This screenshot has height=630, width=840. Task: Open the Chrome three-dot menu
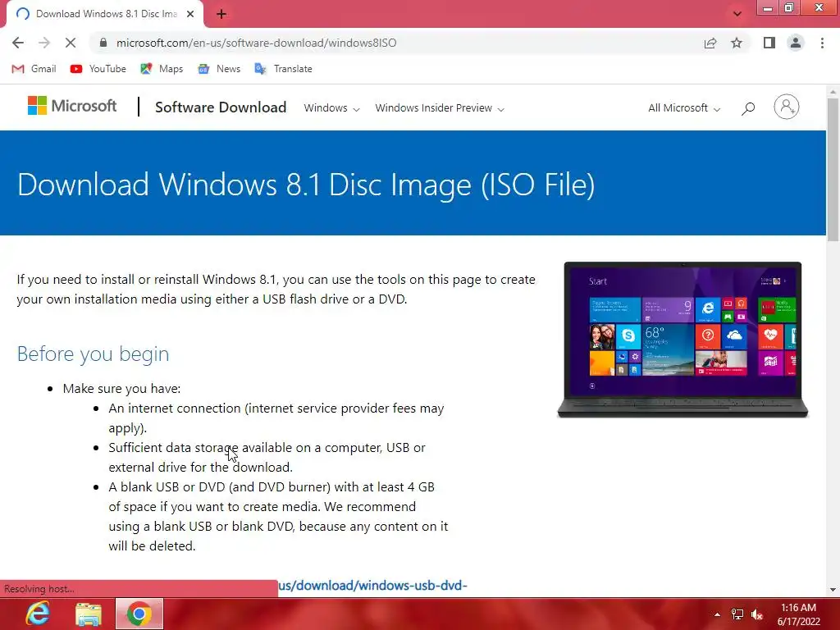pos(822,43)
